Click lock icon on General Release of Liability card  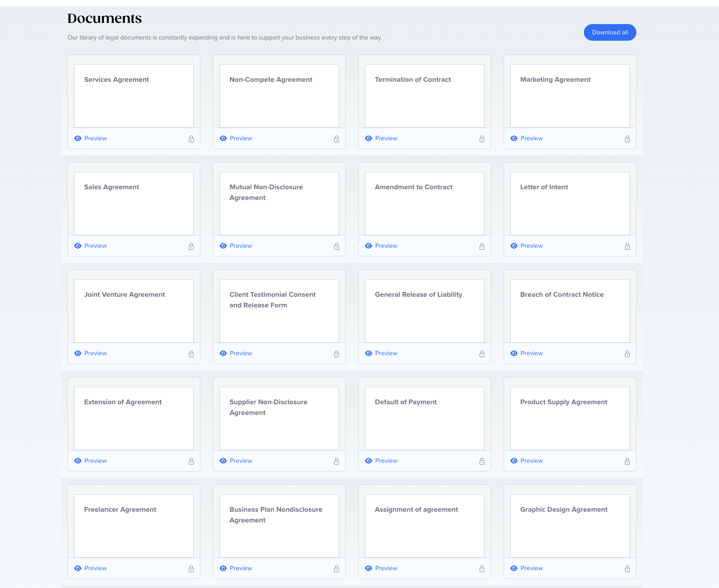coord(482,354)
